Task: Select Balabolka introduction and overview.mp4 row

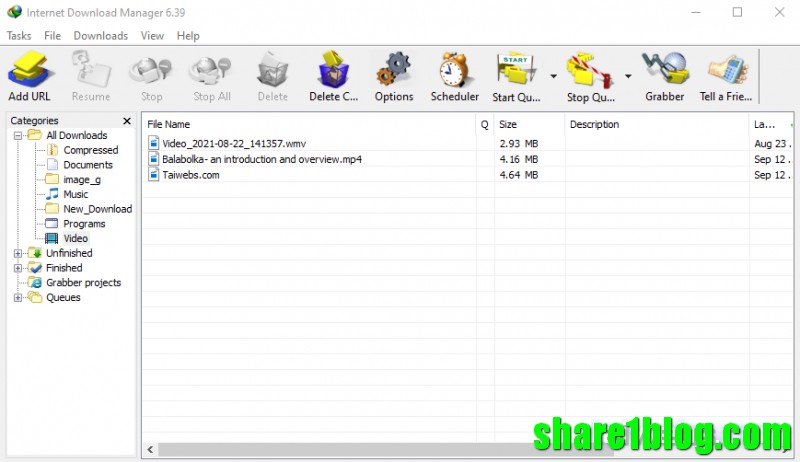Action: pyautogui.click(x=468, y=159)
